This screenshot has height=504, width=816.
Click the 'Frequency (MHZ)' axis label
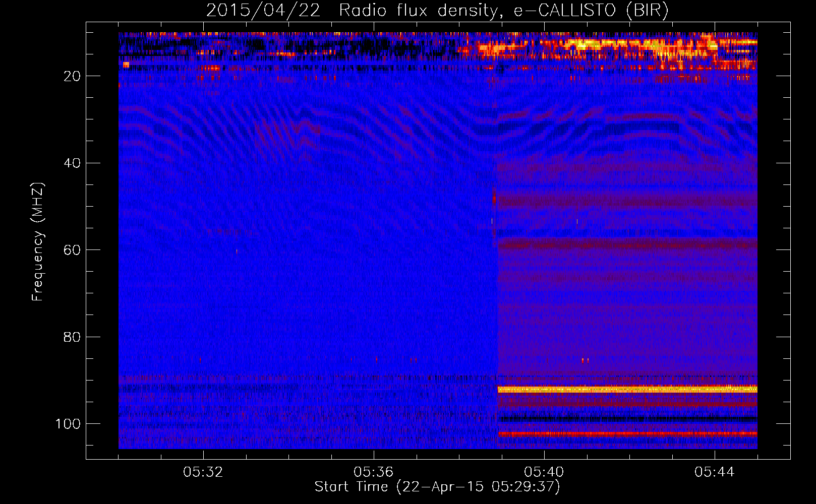coord(38,241)
